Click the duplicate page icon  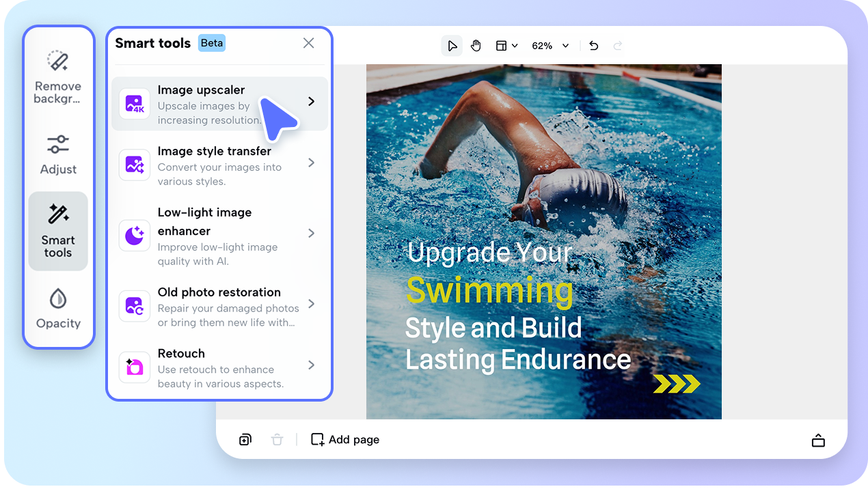coord(245,439)
